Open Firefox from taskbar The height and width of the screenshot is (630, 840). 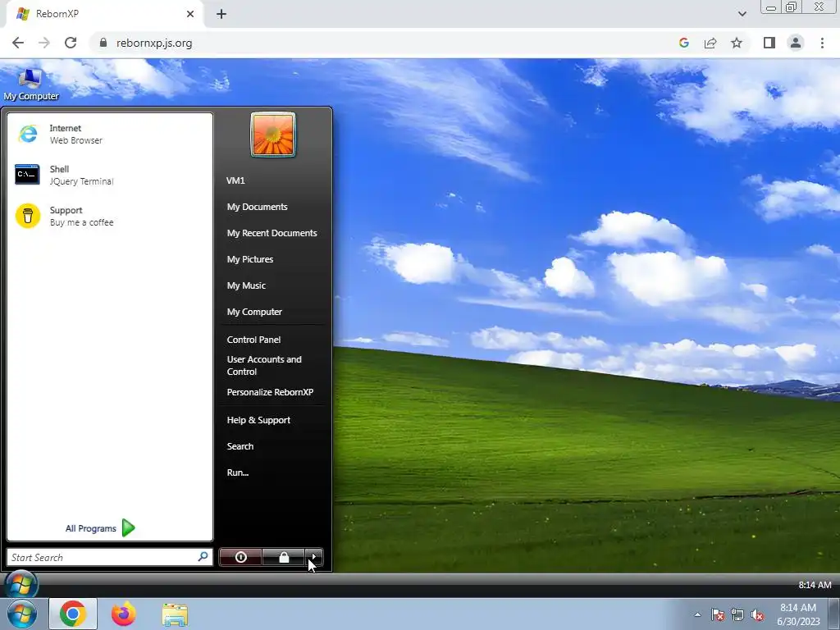coord(124,614)
